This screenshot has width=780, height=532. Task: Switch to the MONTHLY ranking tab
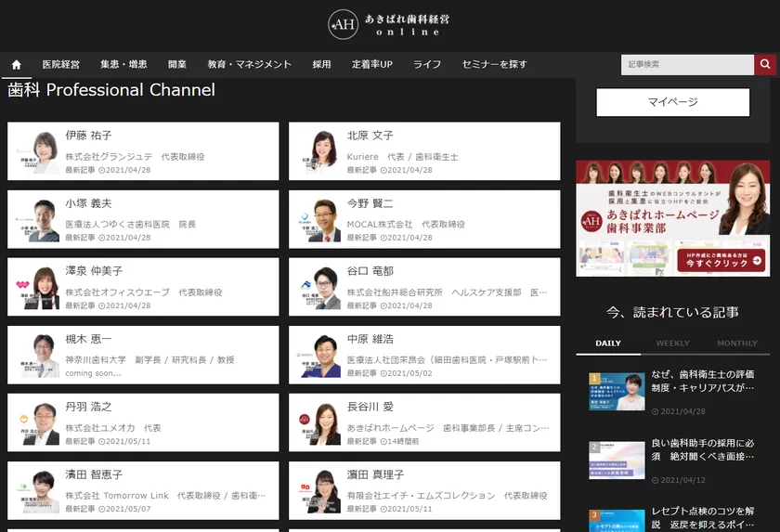737,344
